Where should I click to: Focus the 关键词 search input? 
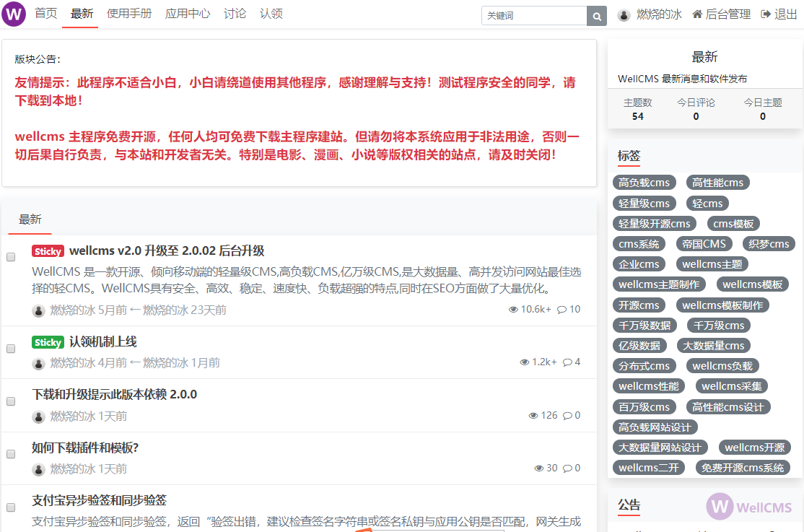(x=534, y=16)
